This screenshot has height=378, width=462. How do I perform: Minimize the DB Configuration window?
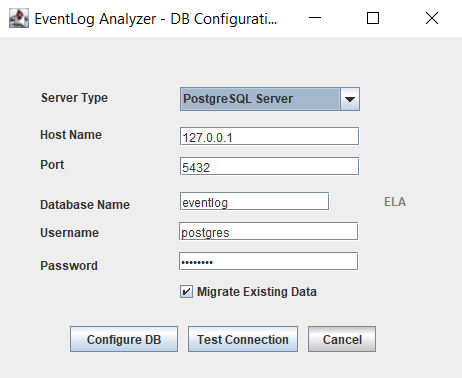click(x=315, y=18)
